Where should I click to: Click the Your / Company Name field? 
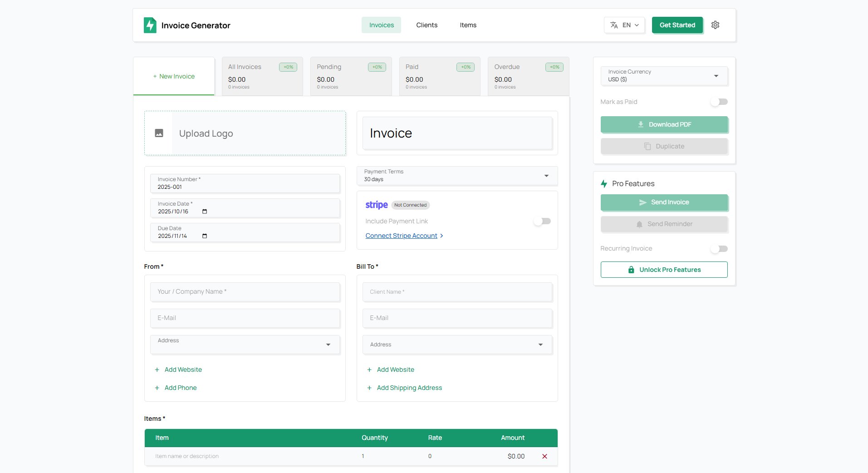click(x=245, y=291)
